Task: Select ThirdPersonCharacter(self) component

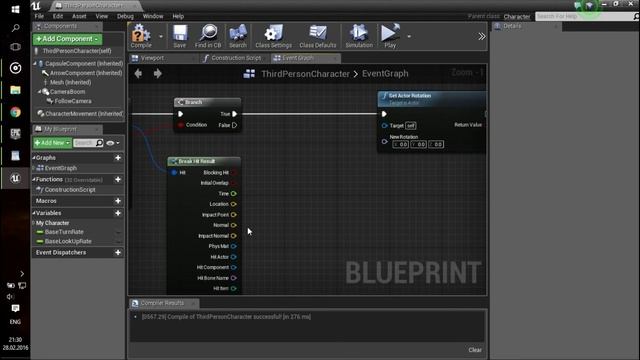Action: (77, 51)
